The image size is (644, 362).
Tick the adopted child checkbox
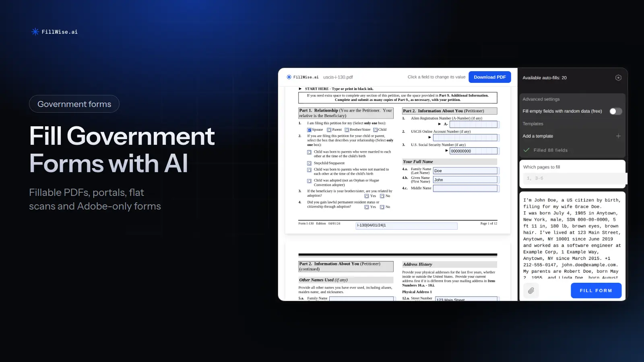pos(309,181)
